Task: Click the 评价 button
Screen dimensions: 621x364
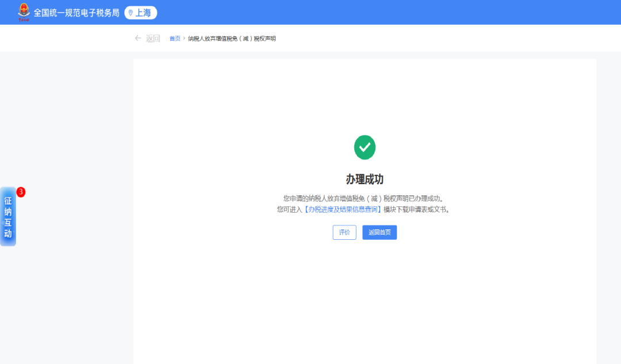Action: 344,232
